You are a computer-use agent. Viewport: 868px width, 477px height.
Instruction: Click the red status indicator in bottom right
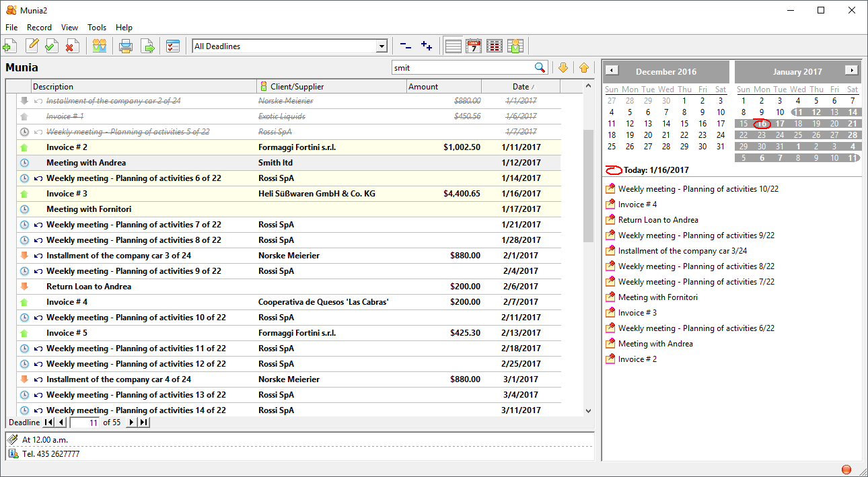pyautogui.click(x=846, y=470)
